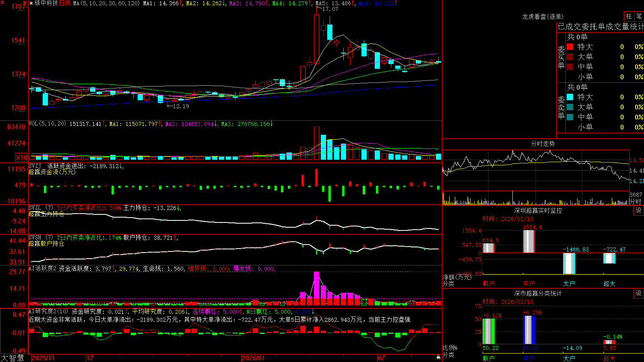Click the 散户 50.22 ratio bar
The image size is (644, 362).
[489, 331]
